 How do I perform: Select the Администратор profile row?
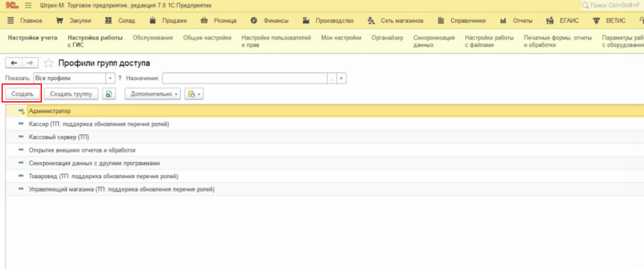coord(50,111)
